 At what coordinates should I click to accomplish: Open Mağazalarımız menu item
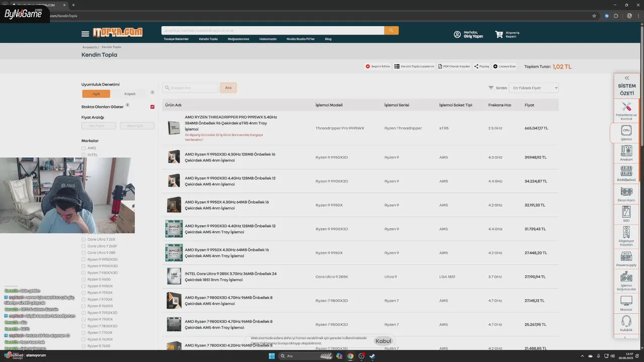pyautogui.click(x=238, y=39)
